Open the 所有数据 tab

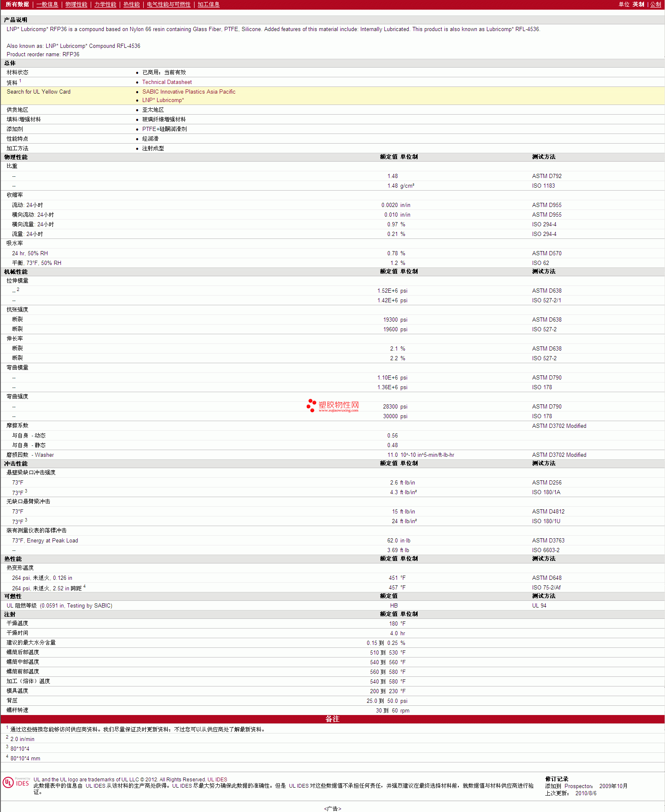[17, 4]
